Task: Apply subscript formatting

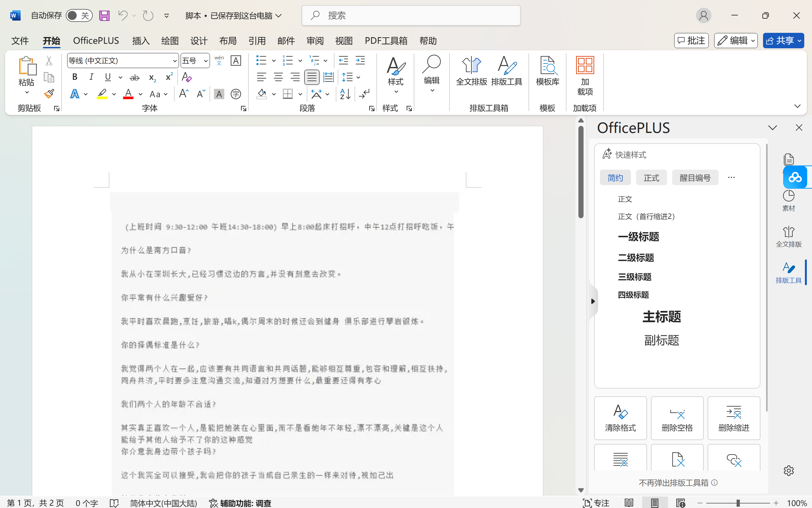Action: 152,77
